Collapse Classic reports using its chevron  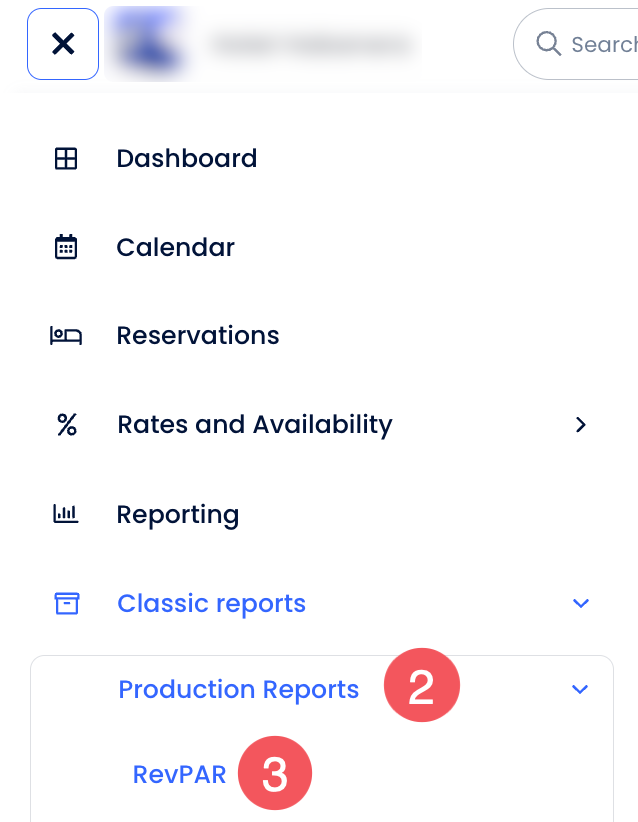pyautogui.click(x=580, y=603)
